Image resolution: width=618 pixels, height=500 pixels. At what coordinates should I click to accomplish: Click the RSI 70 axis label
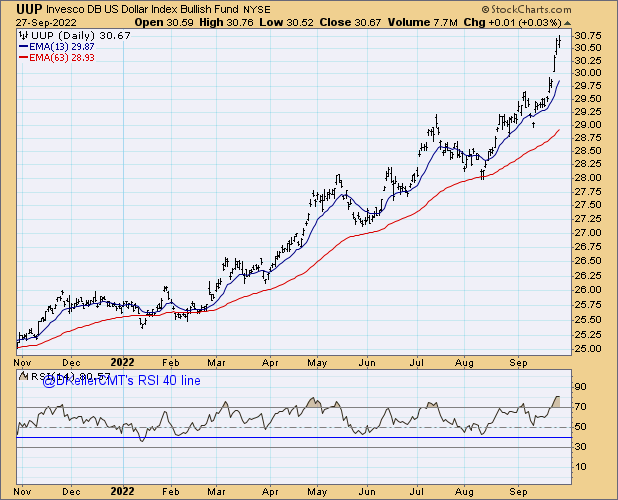(x=581, y=407)
